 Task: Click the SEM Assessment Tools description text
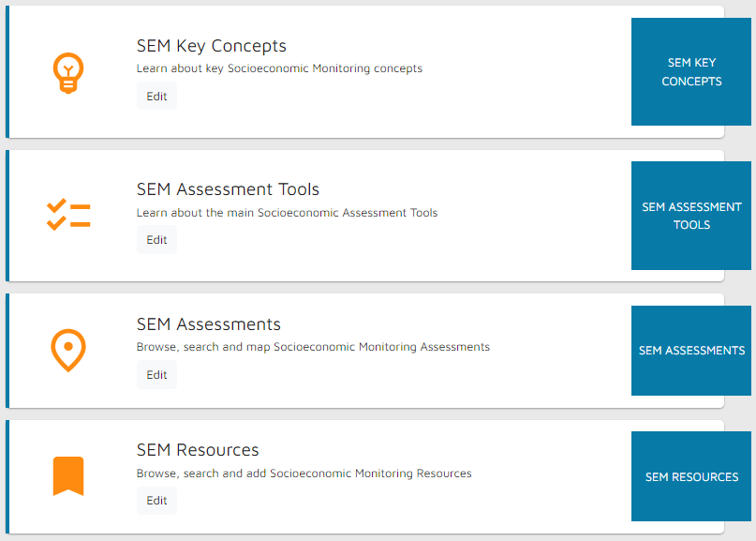click(287, 212)
